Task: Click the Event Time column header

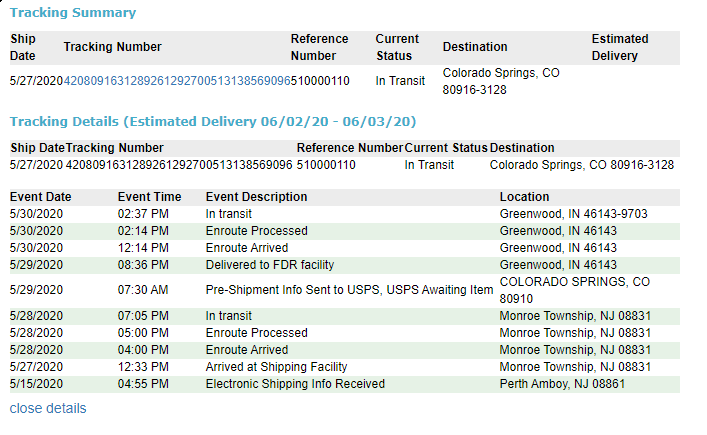Action: click(x=150, y=197)
